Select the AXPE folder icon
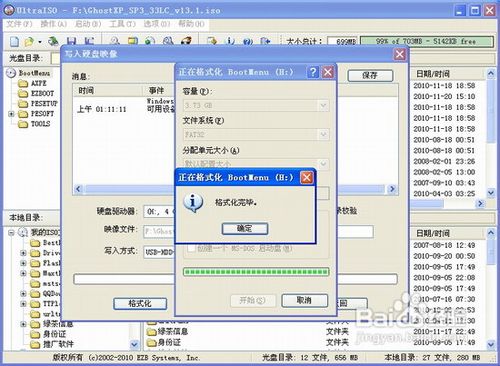This screenshot has height=366, width=500. pos(23,83)
